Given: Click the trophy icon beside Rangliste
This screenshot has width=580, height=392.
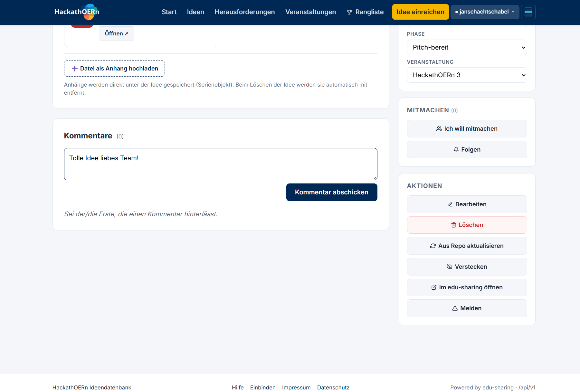Looking at the screenshot, I should click(349, 12).
